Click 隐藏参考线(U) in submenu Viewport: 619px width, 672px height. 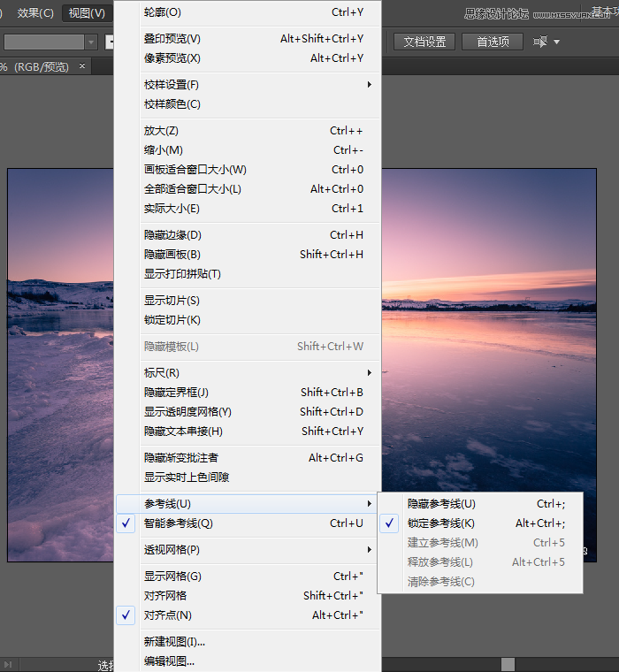[480, 504]
